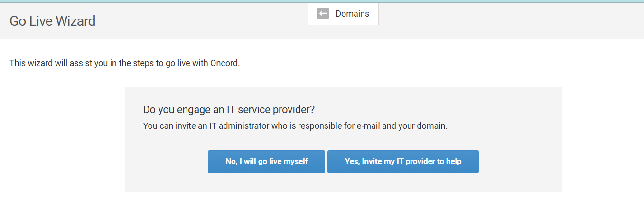644x212 pixels.
Task: Click the back arrow icon beside Domains
Action: coord(323,14)
